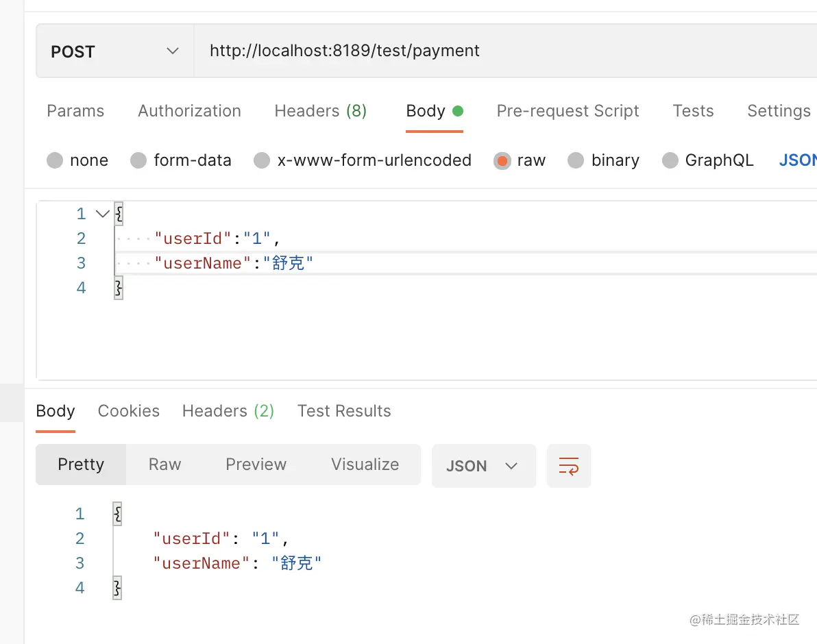Open Test Results tab

point(344,411)
